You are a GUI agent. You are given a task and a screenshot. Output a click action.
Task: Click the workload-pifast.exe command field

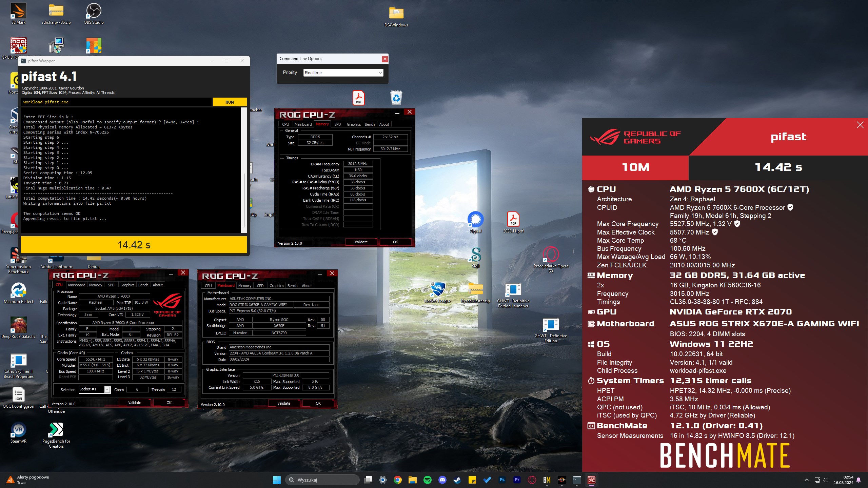(x=116, y=102)
